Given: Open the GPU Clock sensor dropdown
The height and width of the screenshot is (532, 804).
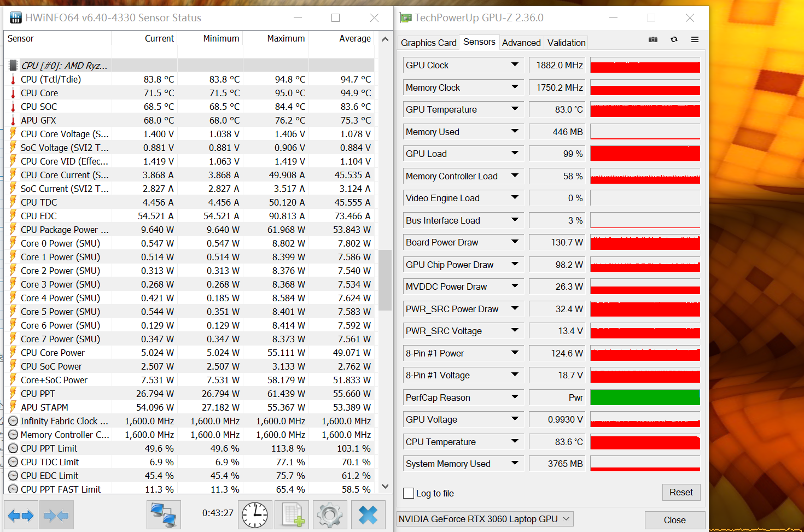Looking at the screenshot, I should pyautogui.click(x=515, y=65).
